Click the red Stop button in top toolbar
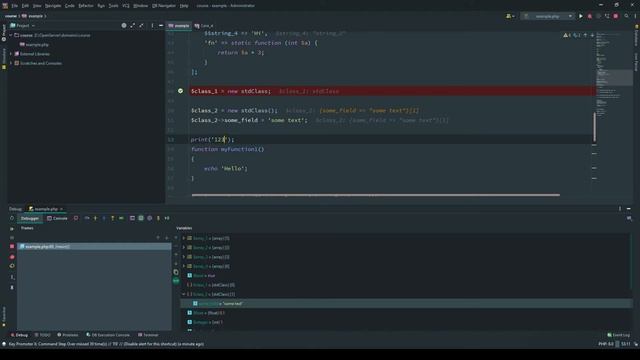Image resolution: width=640 pixels, height=360 pixels. pos(616,16)
